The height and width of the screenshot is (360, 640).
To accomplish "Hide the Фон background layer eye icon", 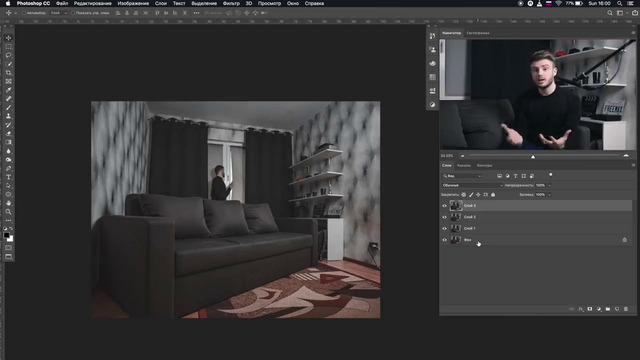I will [x=444, y=240].
